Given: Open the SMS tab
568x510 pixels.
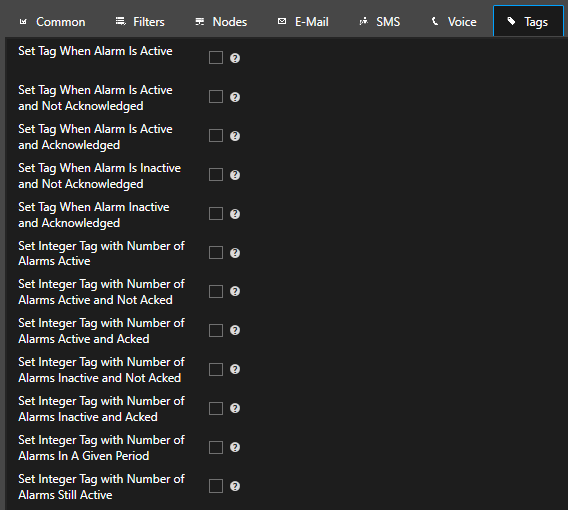Looking at the screenshot, I should tap(380, 22).
